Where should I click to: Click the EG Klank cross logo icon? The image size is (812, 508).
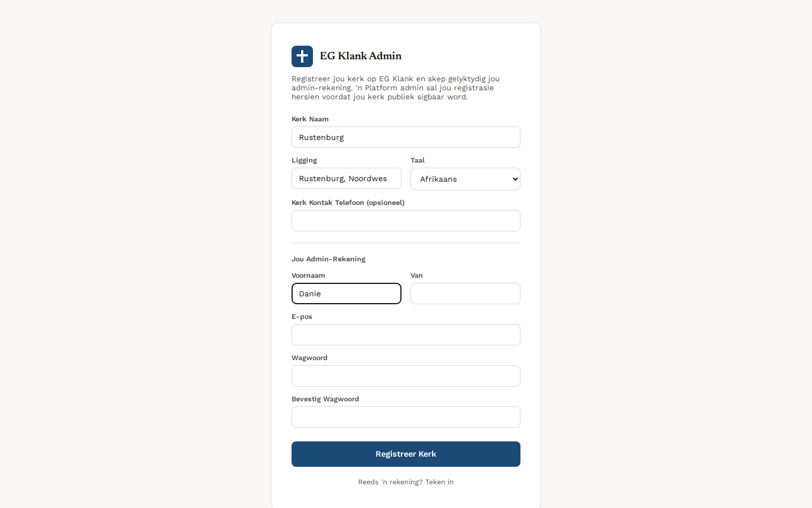pyautogui.click(x=302, y=56)
